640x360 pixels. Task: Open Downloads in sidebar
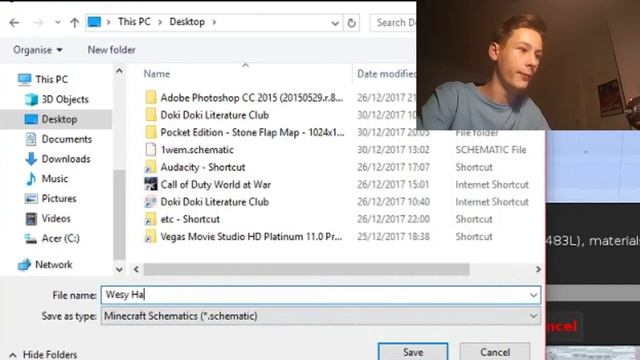[x=66, y=159]
